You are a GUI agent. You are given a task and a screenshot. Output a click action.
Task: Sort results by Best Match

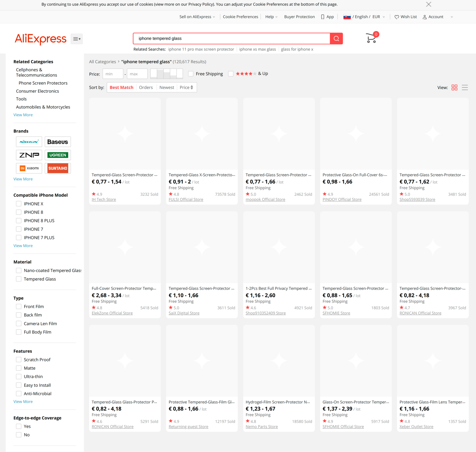pyautogui.click(x=121, y=87)
